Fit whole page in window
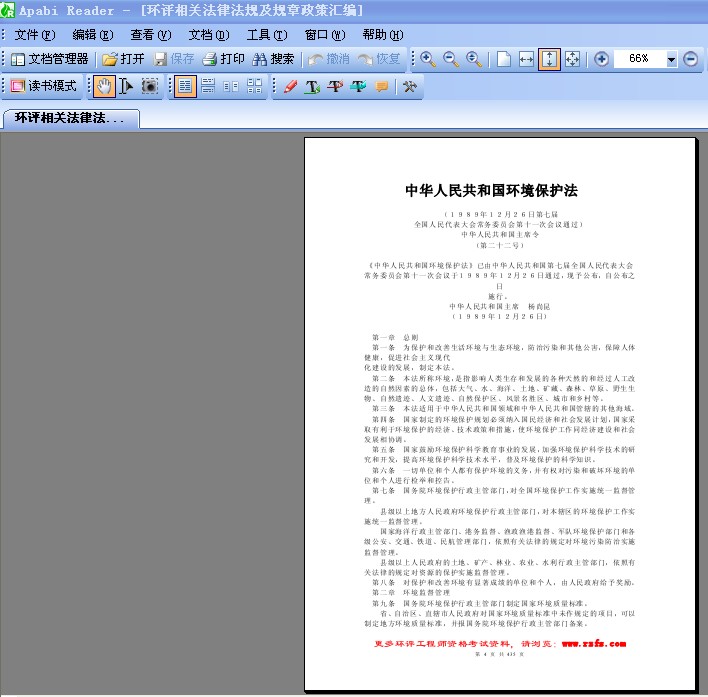The width and height of the screenshot is (708, 697). 572,59
